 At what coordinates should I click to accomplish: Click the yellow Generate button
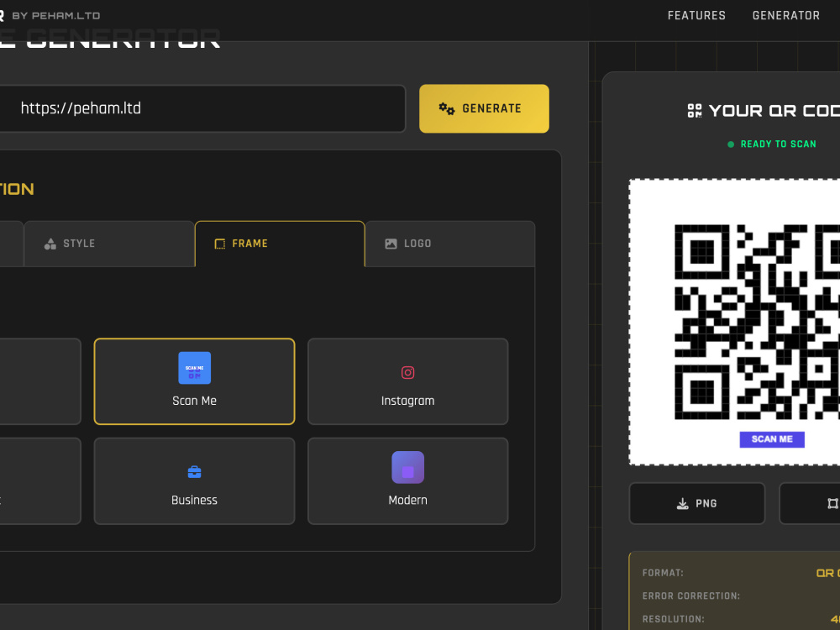[x=484, y=108]
